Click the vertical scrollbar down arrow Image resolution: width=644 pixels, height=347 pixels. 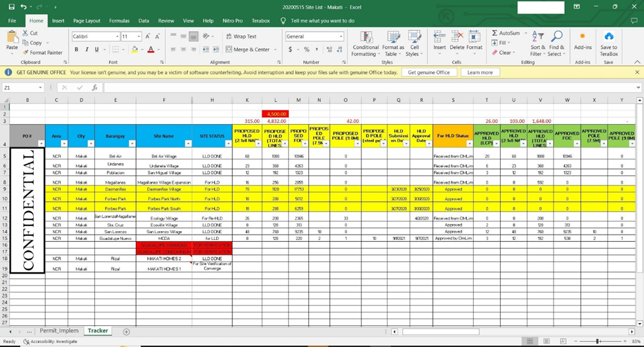tap(639, 324)
